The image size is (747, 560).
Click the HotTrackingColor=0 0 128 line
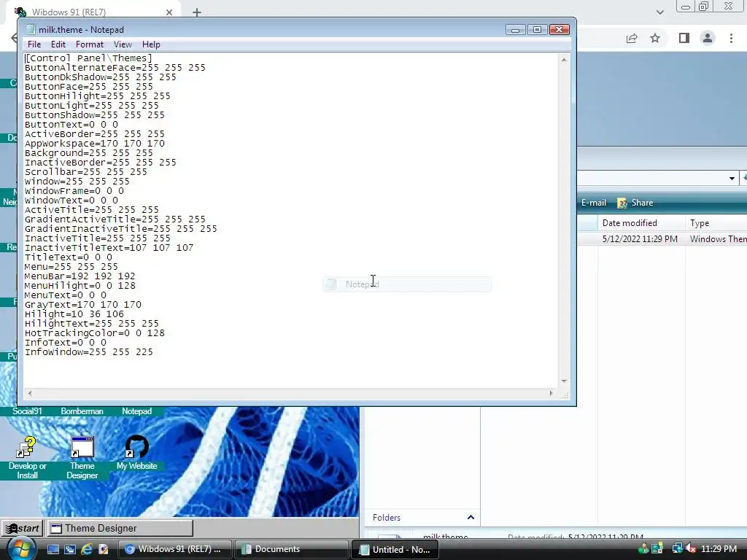click(x=94, y=333)
